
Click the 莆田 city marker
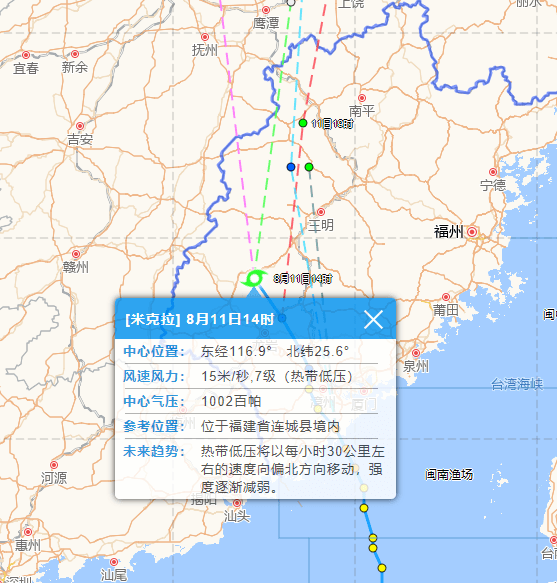click(x=446, y=297)
